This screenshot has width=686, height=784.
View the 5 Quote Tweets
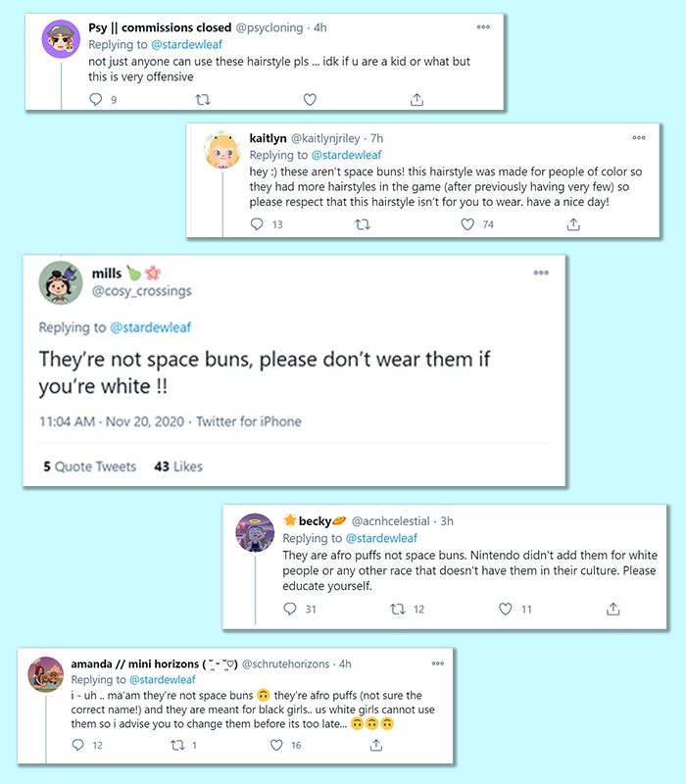pyautogui.click(x=90, y=466)
